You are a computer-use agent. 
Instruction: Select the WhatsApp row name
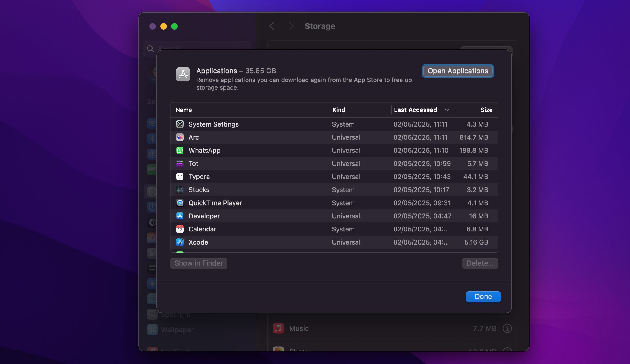point(204,150)
